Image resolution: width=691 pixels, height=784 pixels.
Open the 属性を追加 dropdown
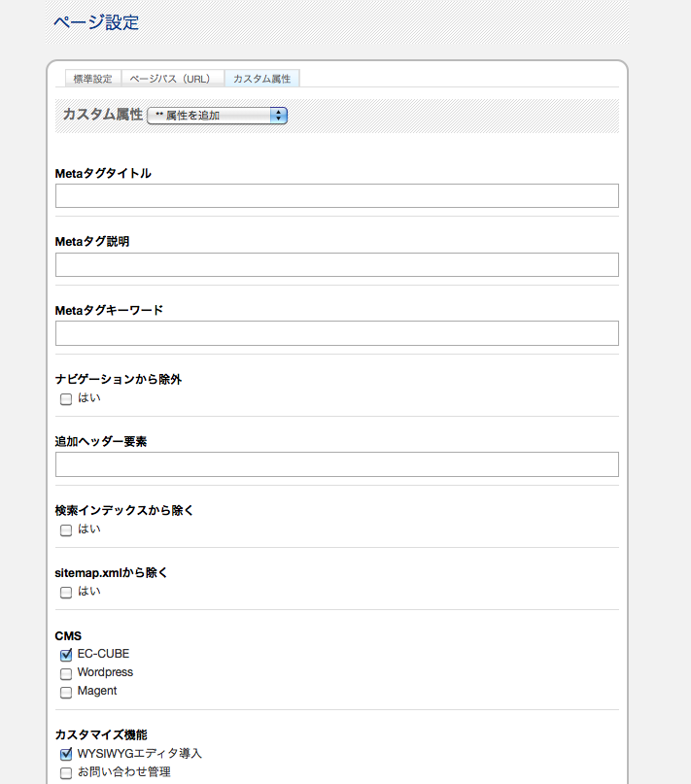217,116
